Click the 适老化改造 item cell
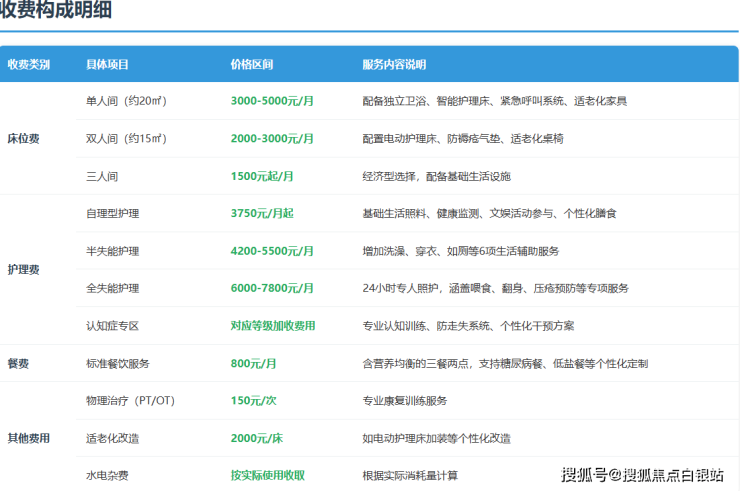This screenshot has height=491, width=740. click(112, 438)
